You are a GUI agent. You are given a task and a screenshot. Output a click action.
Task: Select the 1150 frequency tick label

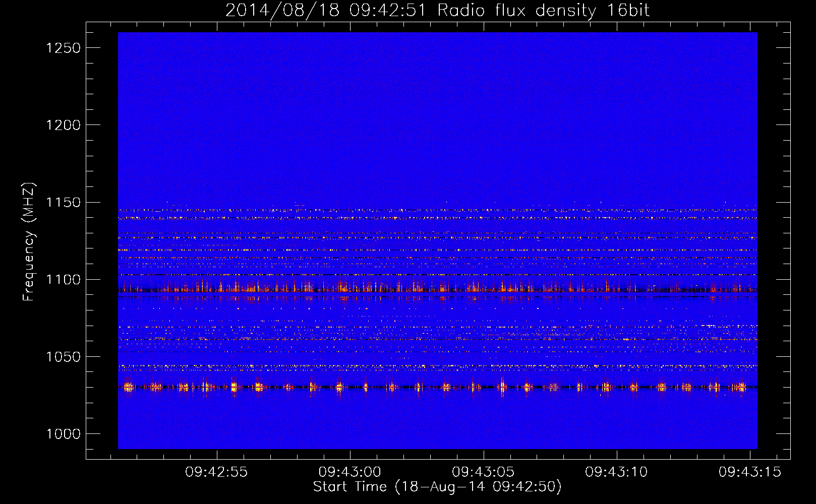click(64, 203)
